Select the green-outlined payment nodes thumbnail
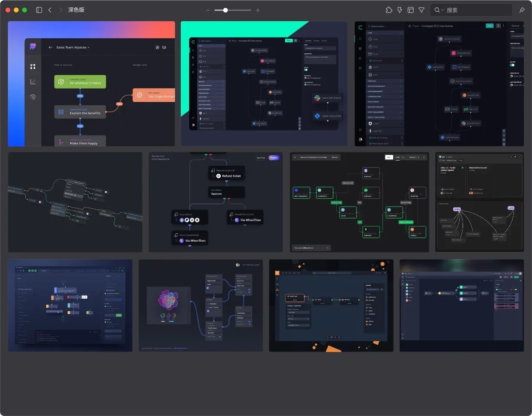Screen dimensions: 532x416 pos(359,202)
